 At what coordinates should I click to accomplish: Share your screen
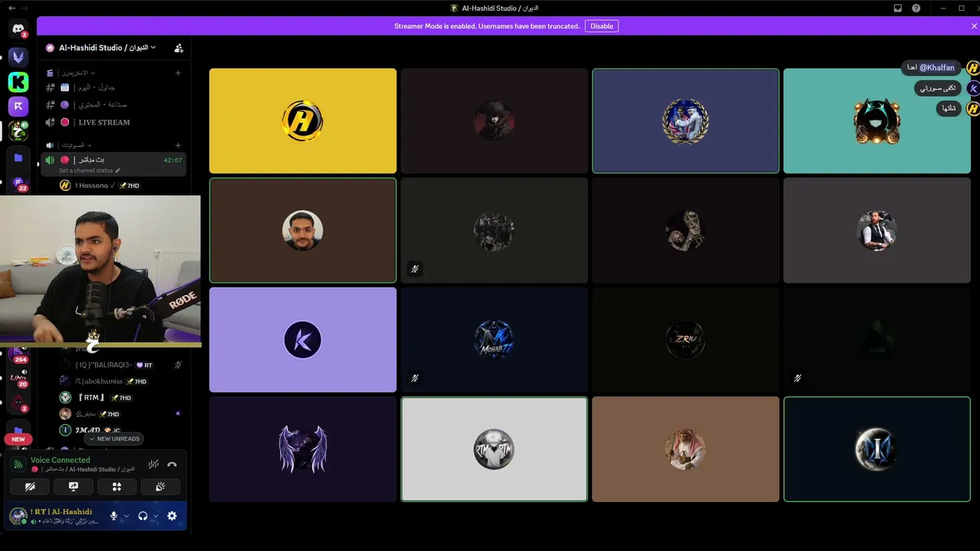pyautogui.click(x=73, y=486)
